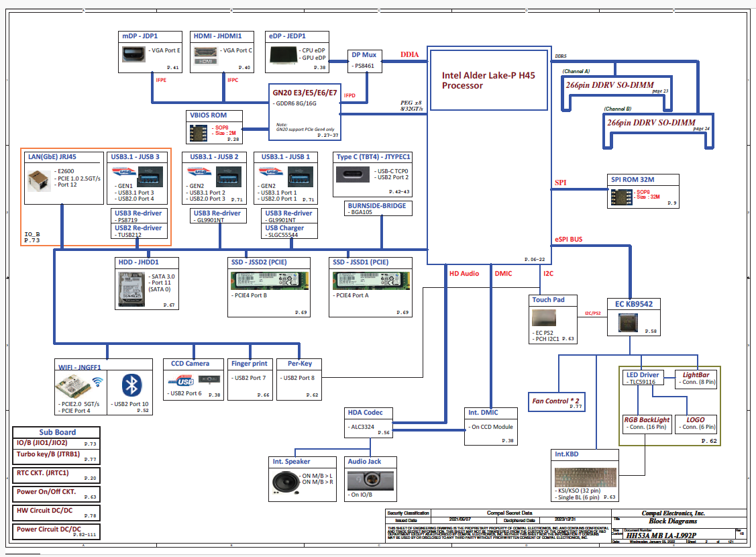
Task: Click the CCD camera module image
Action: pyautogui.click(x=210, y=379)
